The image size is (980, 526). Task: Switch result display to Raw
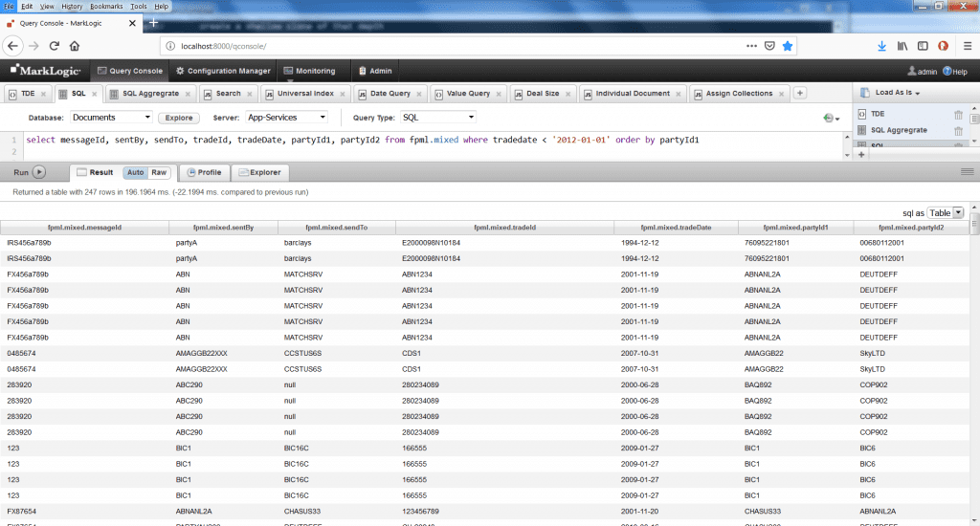coord(158,173)
